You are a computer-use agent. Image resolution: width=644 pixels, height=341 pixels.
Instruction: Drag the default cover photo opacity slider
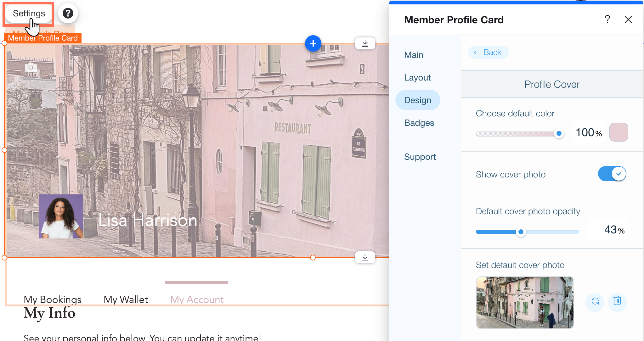click(x=521, y=232)
